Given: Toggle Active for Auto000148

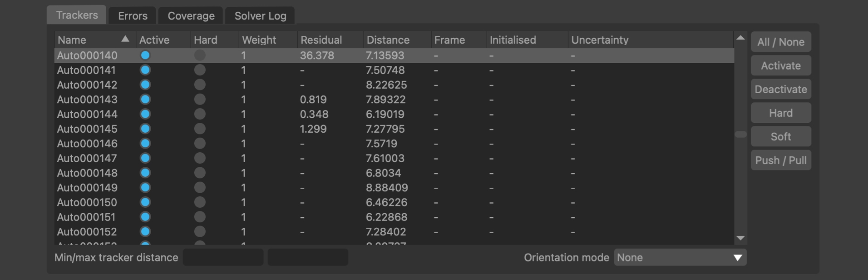Looking at the screenshot, I should coord(145,173).
